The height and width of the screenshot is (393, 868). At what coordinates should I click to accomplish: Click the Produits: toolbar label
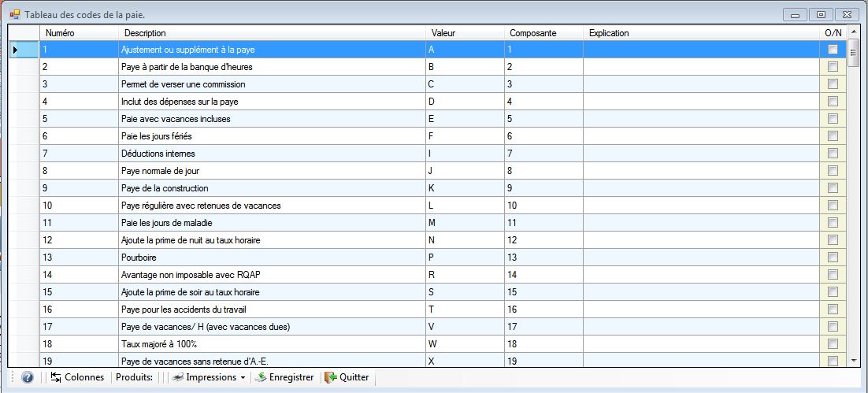pos(134,377)
